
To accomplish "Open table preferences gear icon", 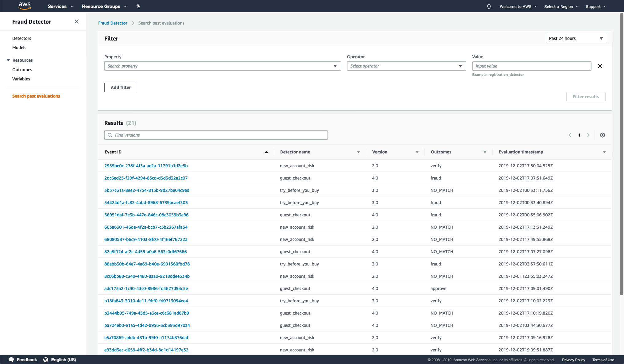I will [603, 135].
